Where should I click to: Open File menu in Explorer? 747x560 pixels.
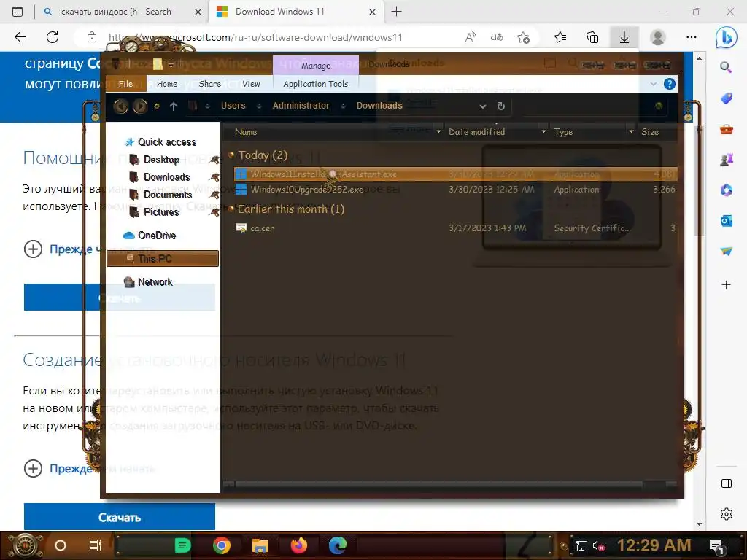click(125, 84)
